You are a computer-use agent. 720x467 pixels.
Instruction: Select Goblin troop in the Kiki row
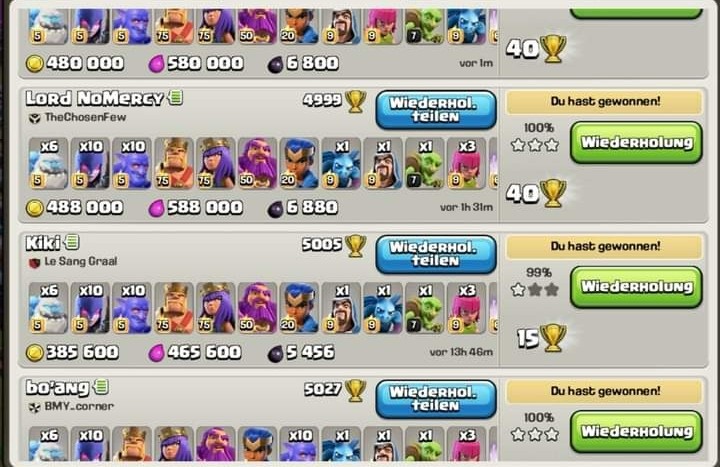(425, 307)
